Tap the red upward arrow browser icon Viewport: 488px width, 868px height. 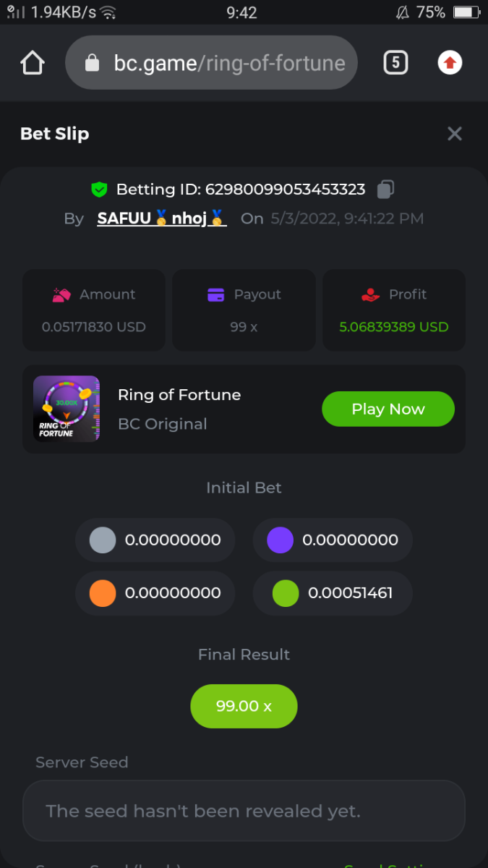(x=450, y=63)
